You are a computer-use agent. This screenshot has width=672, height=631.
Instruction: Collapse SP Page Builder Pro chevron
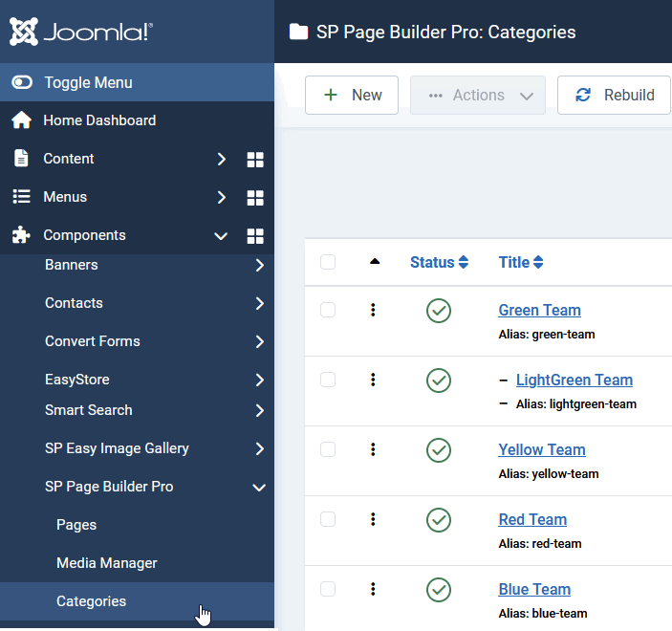(259, 488)
